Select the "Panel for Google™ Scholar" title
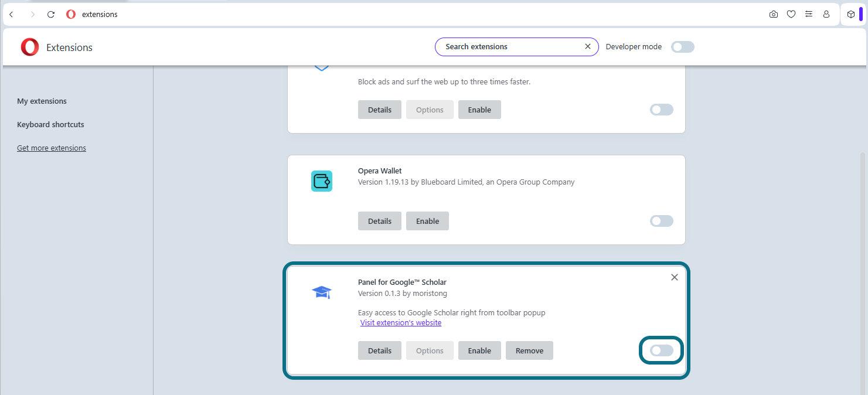Viewport: 868px width, 395px height. 402,282
